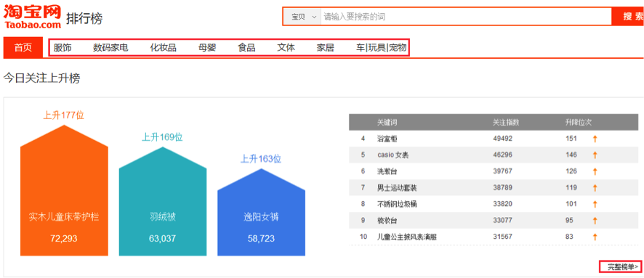Click the Taobao.com logo
The width and height of the screenshot is (644, 278).
coord(33,17)
